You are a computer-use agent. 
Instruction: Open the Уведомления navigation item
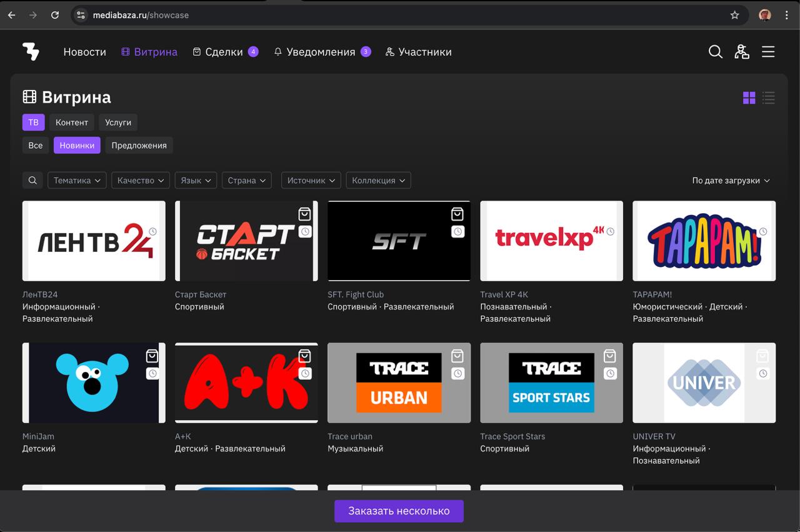(x=321, y=52)
